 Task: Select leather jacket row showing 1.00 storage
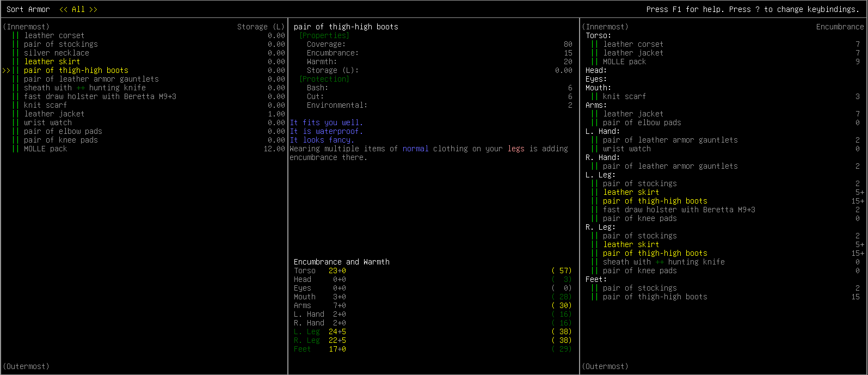pos(144,114)
